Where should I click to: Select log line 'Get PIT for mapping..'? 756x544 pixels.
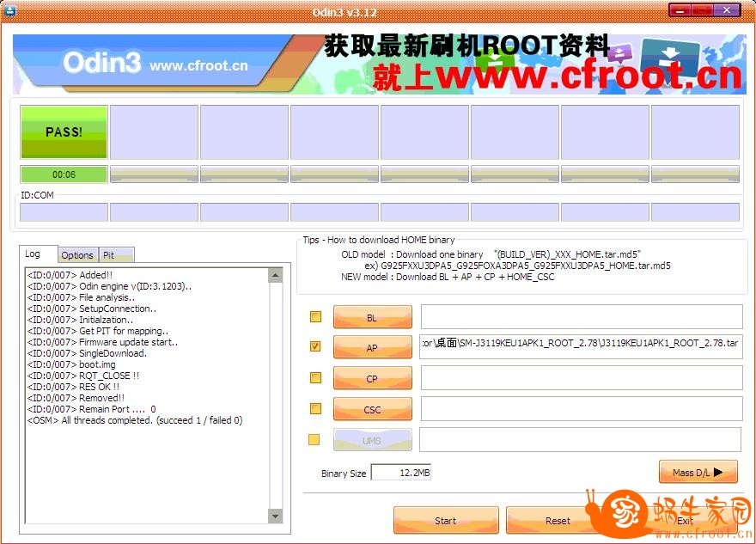tap(98, 331)
